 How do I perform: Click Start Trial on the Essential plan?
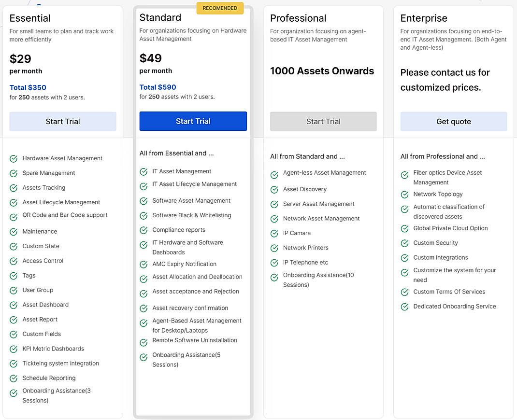tap(62, 122)
